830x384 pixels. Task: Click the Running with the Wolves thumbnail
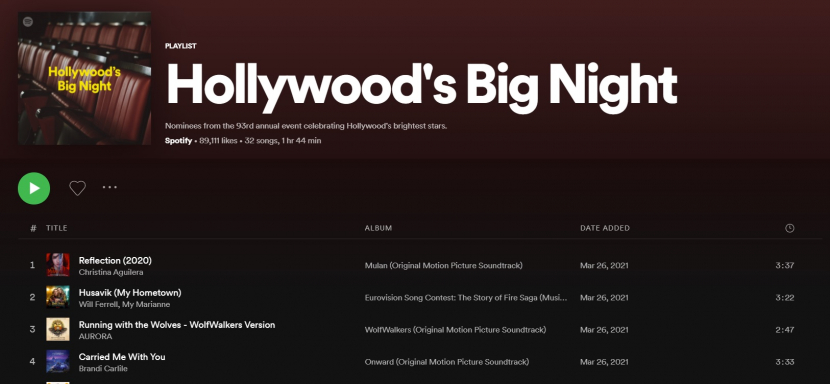pyautogui.click(x=58, y=329)
